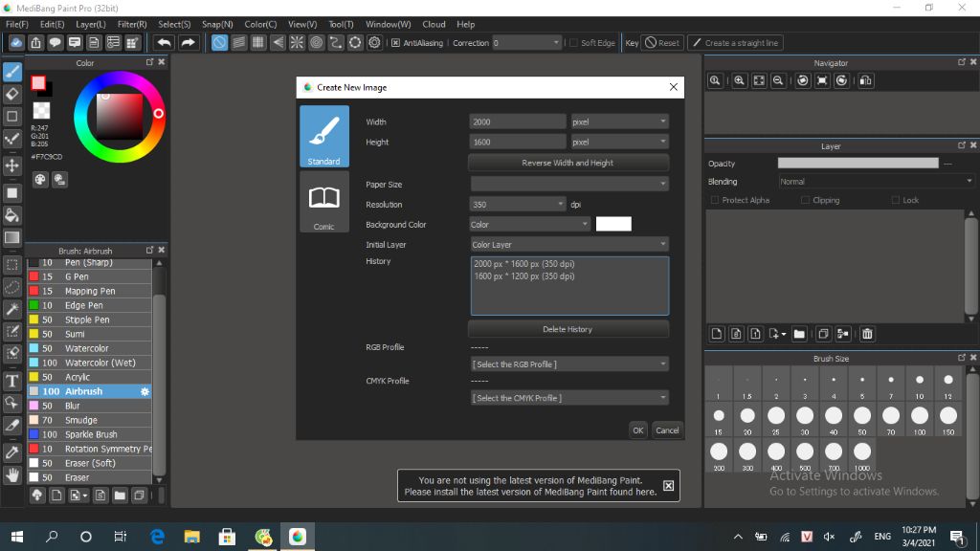Viewport: 980px width, 551px height.
Task: Zoom in using Navigator magnifier plus
Action: point(740,80)
